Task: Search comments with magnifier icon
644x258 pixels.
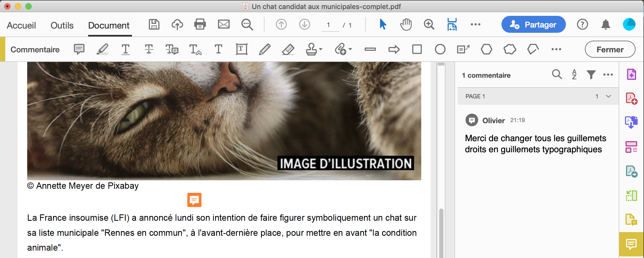Action: click(557, 75)
